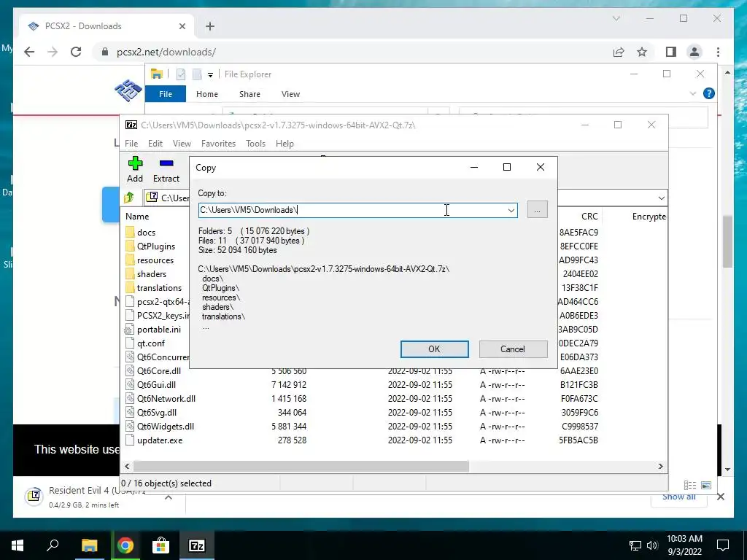Bookmark this page with star icon
This screenshot has height=560, width=747.
pyautogui.click(x=642, y=52)
